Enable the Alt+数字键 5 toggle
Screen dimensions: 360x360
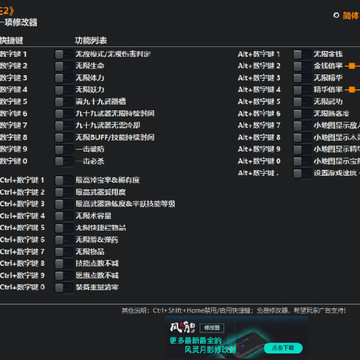[x=302, y=102]
